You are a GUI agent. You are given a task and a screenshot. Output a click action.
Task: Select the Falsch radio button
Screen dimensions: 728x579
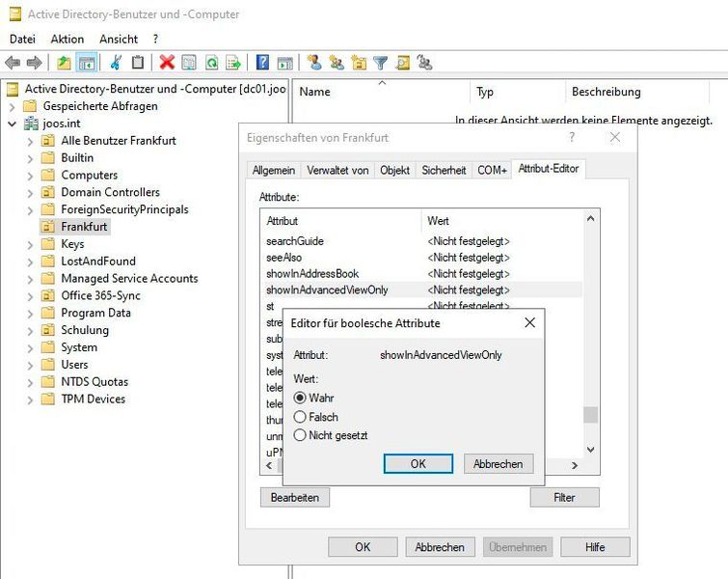[300, 417]
